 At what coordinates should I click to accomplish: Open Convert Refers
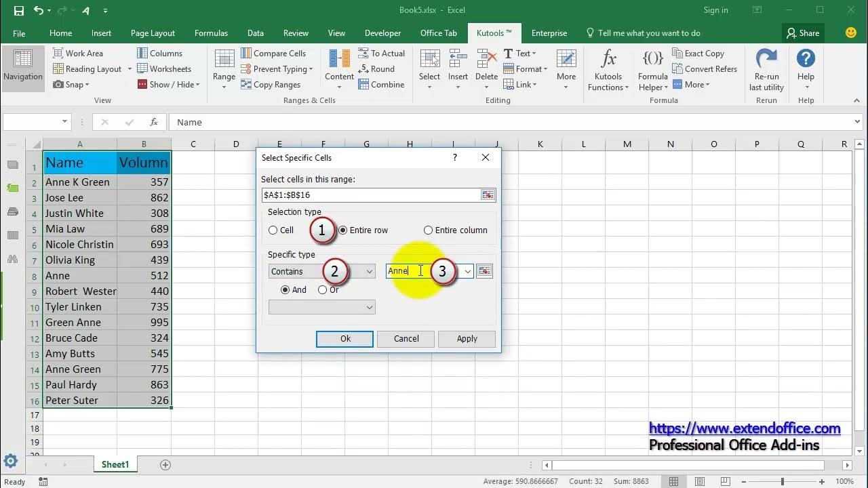point(705,68)
